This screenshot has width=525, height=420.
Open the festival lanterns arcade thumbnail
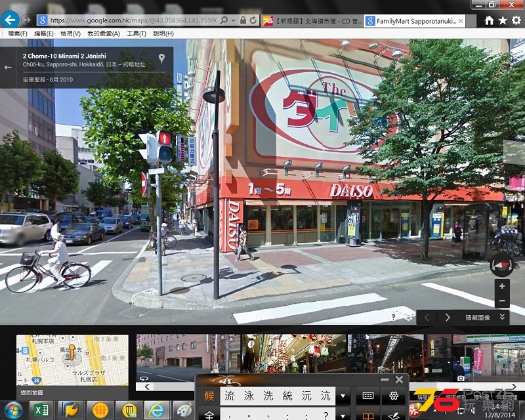pyautogui.click(x=293, y=354)
